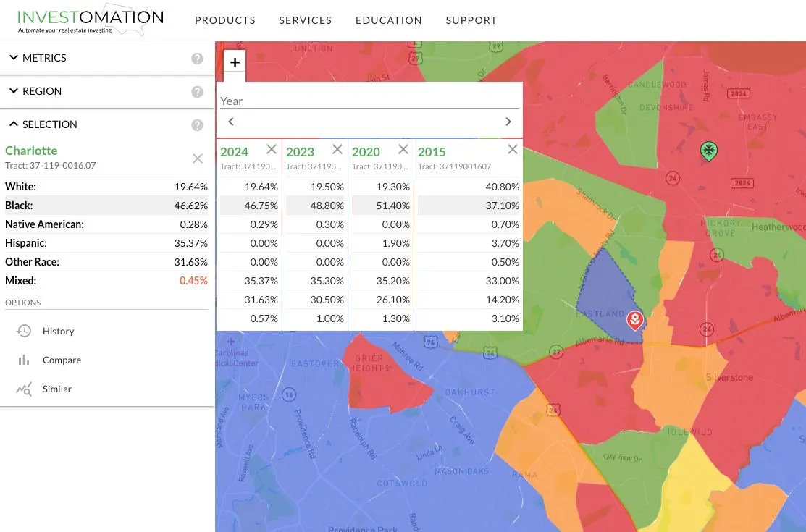Click the green snowflake map marker
The width and height of the screenshot is (806, 532).
coord(709,151)
